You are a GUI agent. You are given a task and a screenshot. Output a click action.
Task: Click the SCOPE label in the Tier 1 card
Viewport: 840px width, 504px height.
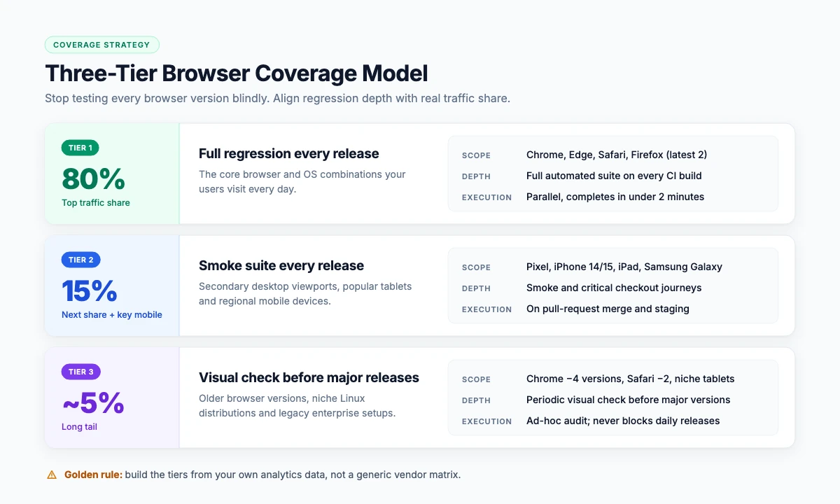pos(476,155)
